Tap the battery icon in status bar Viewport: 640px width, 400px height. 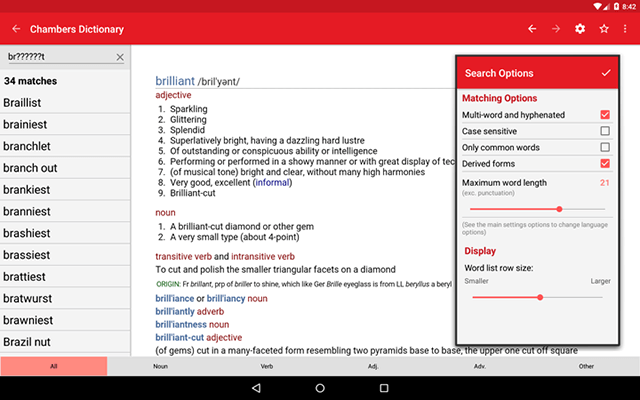click(616, 6)
